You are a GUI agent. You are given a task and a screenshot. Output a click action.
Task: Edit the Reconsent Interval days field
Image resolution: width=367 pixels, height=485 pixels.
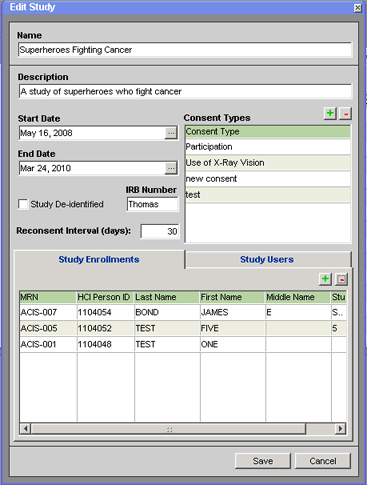tap(160, 231)
